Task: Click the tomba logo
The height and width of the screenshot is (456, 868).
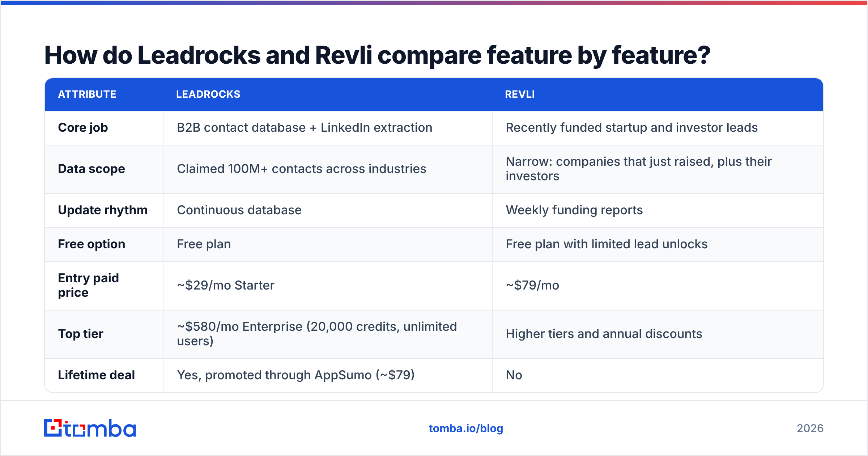Action: pyautogui.click(x=90, y=428)
